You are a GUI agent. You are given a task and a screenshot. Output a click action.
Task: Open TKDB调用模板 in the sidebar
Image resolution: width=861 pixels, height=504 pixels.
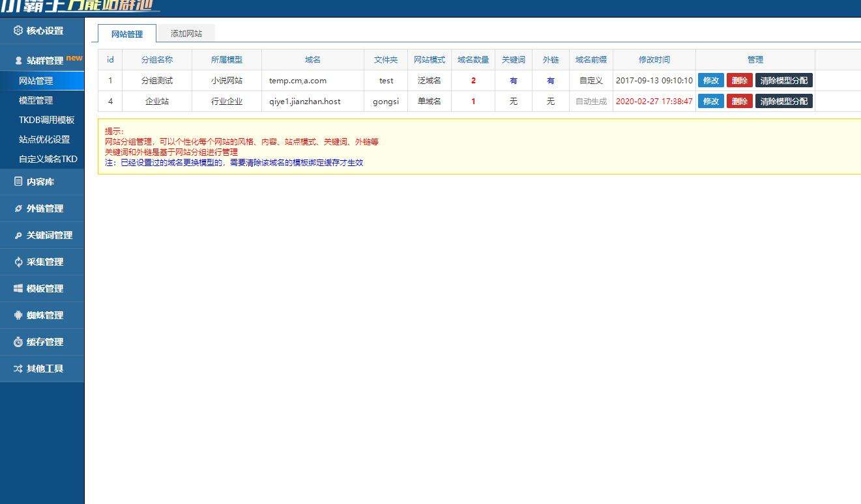42,120
